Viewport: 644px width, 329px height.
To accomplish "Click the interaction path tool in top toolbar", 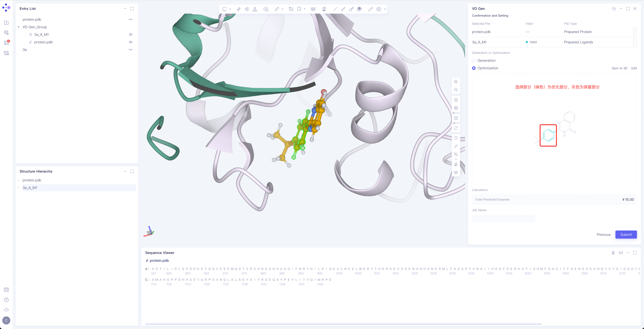I will point(291,9).
